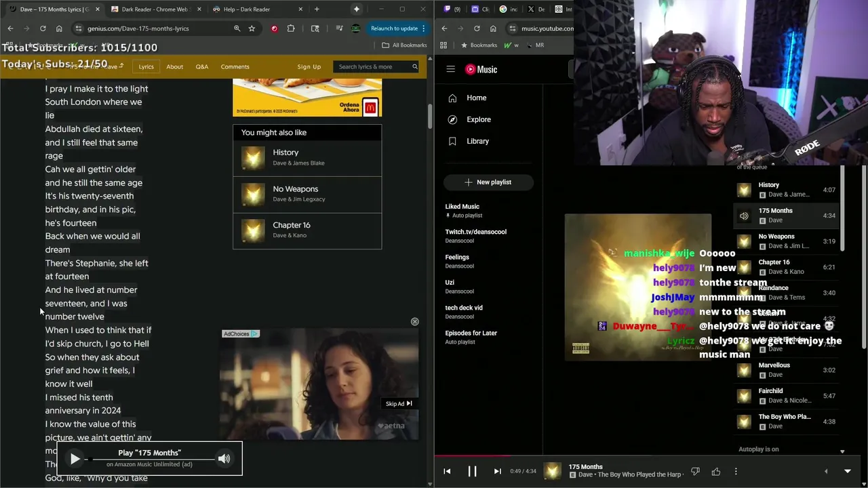Screen dimensions: 868x488
Task: Play Chapter 16 from the queue
Action: coord(787,267)
